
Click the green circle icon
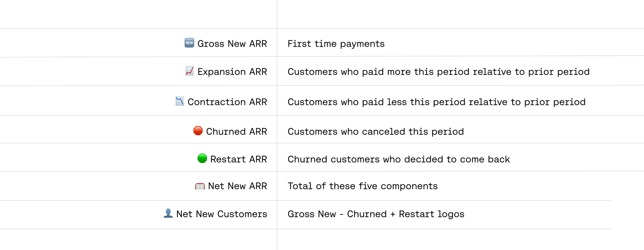(x=202, y=159)
